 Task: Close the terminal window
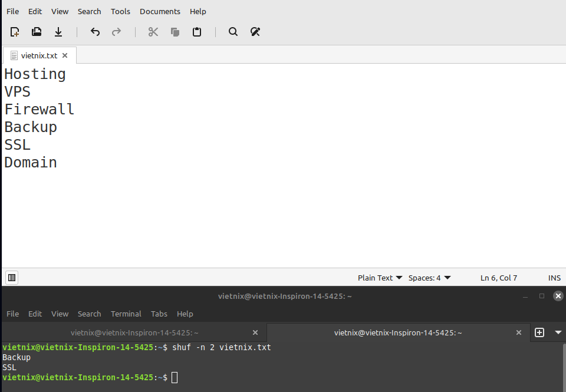(x=558, y=297)
